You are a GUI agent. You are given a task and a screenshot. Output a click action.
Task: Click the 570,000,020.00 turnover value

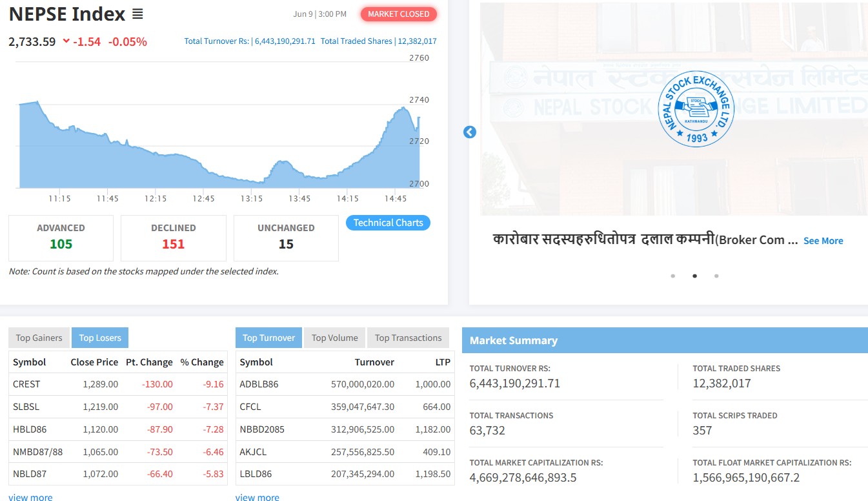[363, 384]
